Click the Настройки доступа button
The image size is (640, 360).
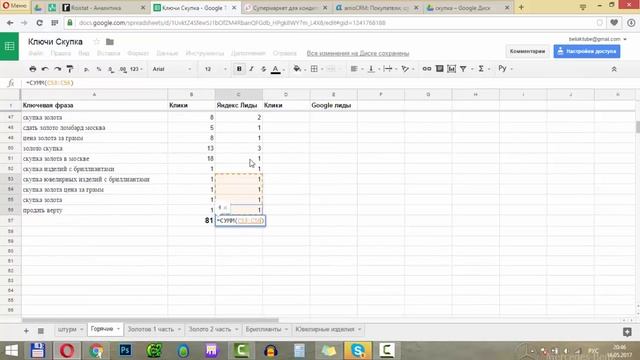click(x=587, y=51)
